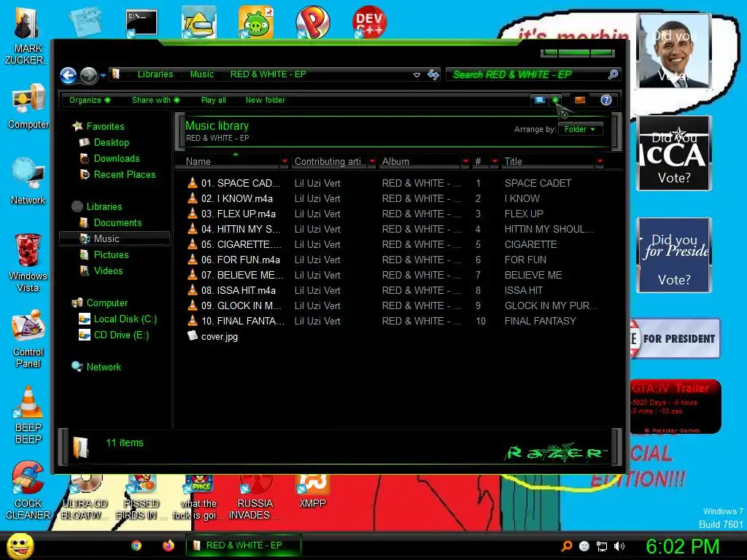Open Explorer help question mark icon
Viewport: 747px width, 560px height.
(606, 100)
